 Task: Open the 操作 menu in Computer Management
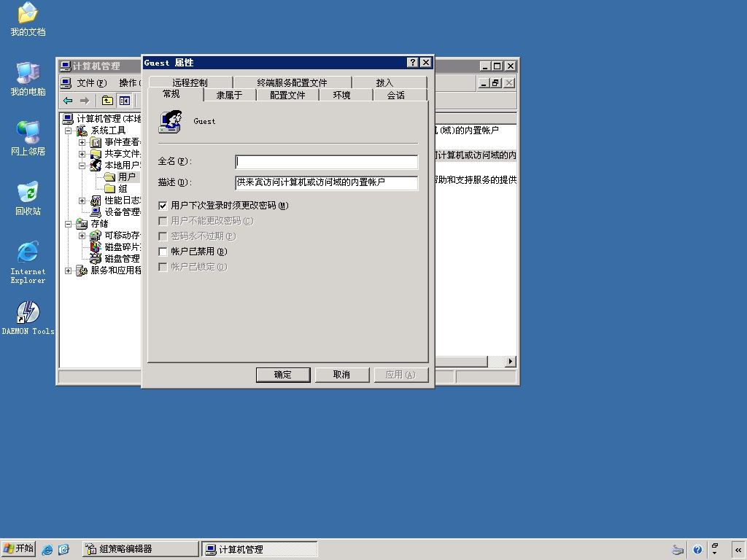tap(129, 83)
